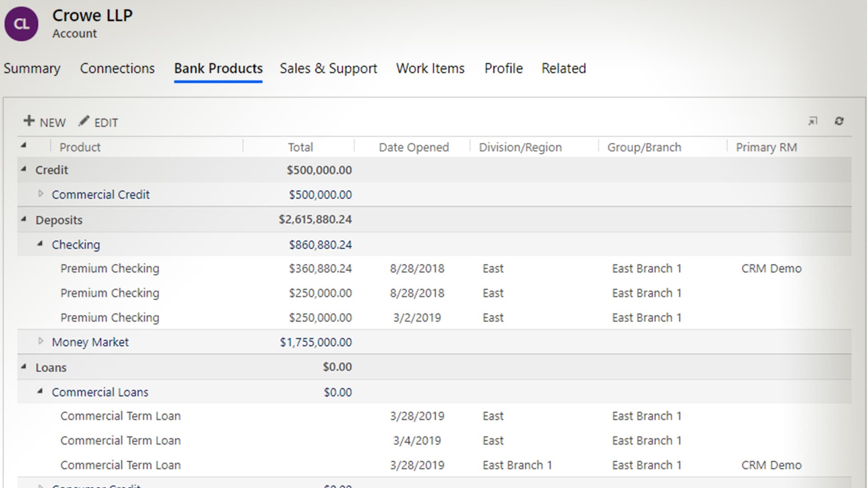The height and width of the screenshot is (488, 868).
Task: Sort by Date Opened column header
Action: [413, 147]
